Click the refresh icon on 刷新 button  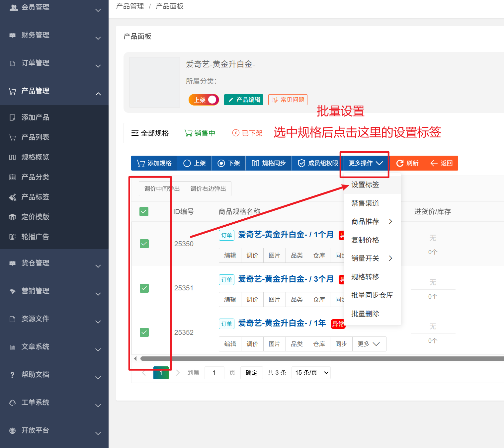[400, 163]
